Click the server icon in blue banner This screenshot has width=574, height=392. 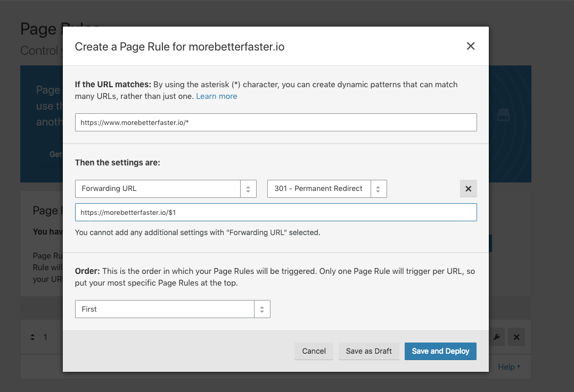[503, 115]
